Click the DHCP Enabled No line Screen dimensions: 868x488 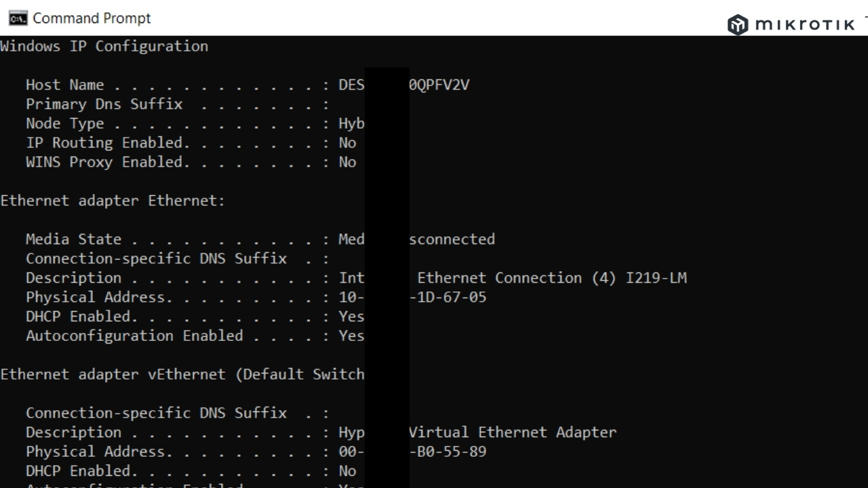click(190, 471)
